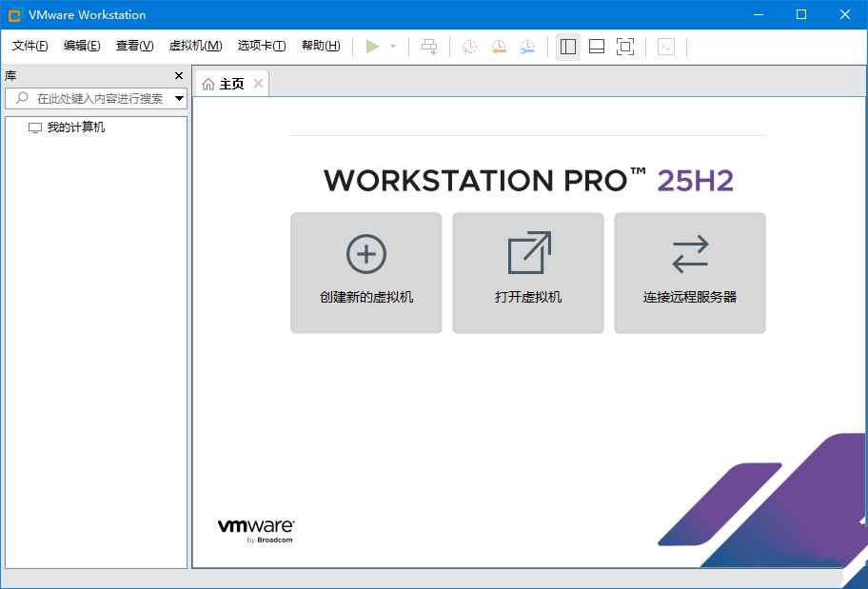The width and height of the screenshot is (868, 589).
Task: Show the thumbnail bar icon
Action: pyautogui.click(x=596, y=46)
